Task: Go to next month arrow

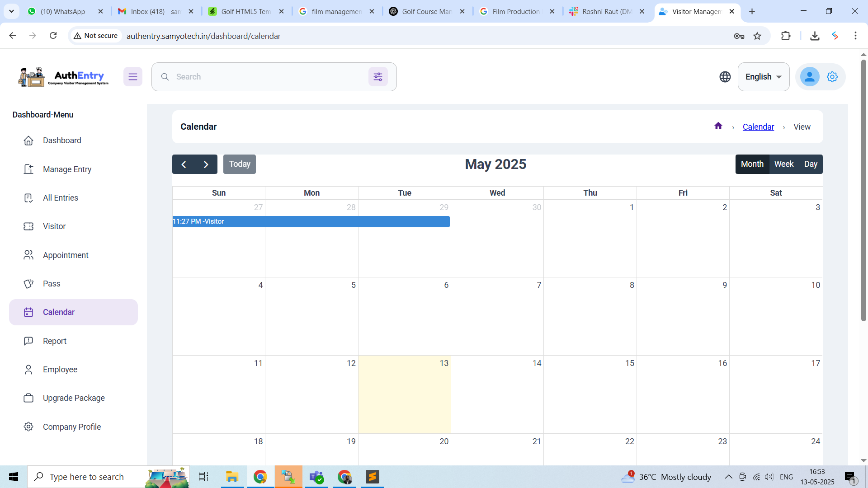Action: (x=206, y=164)
